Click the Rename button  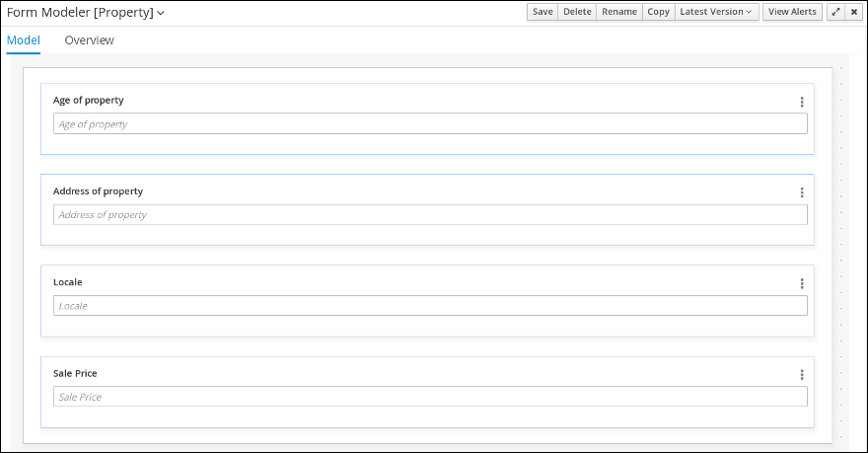(618, 12)
